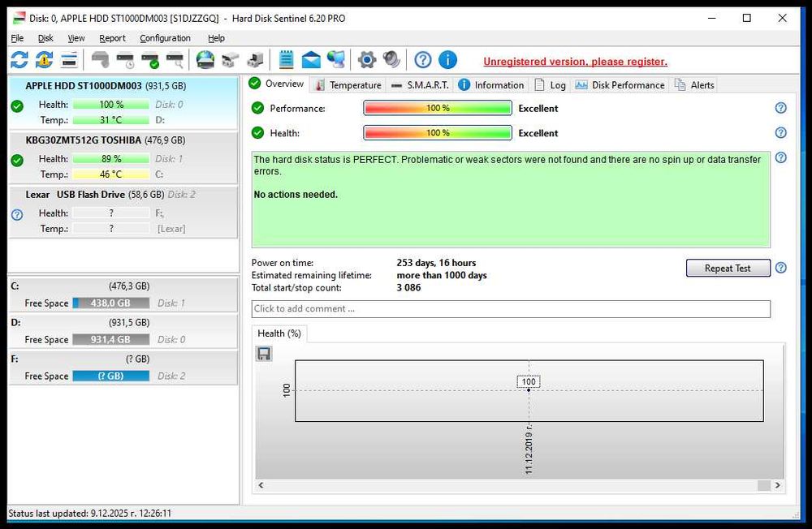The width and height of the screenshot is (812, 529).
Task: Click the save floppy icon above health graph
Action: pyautogui.click(x=264, y=354)
